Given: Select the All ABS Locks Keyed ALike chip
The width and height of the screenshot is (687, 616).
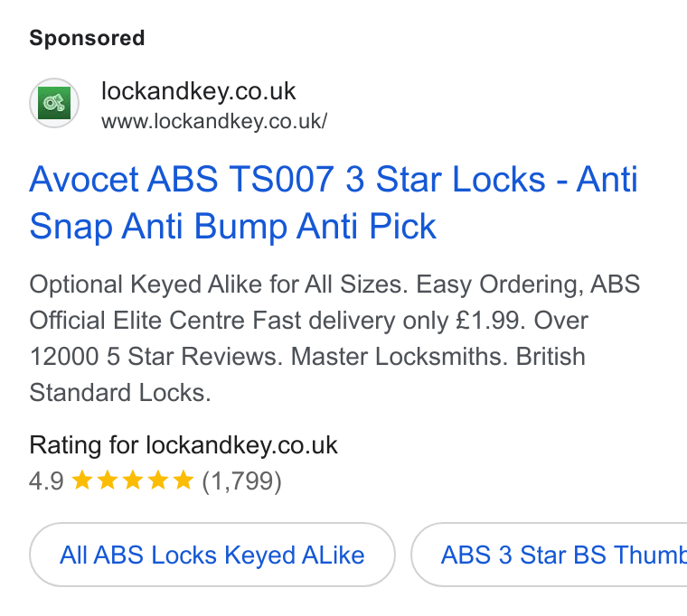Looking at the screenshot, I should click(212, 555).
